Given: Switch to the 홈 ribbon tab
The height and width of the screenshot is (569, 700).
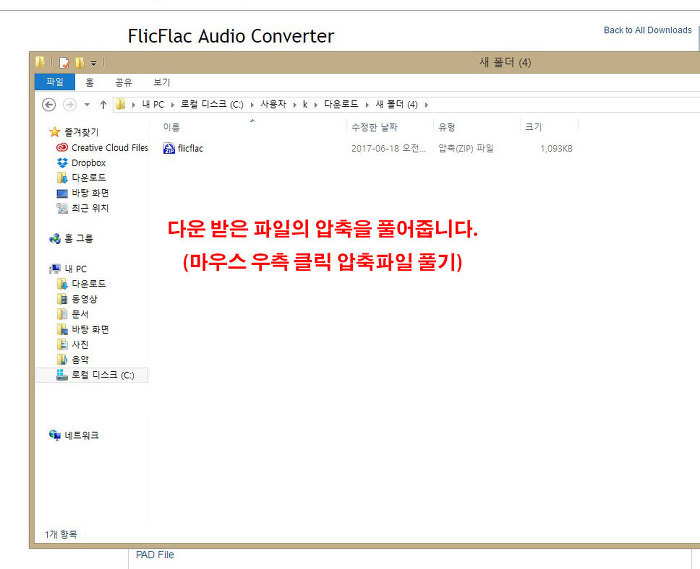Looking at the screenshot, I should (x=89, y=83).
